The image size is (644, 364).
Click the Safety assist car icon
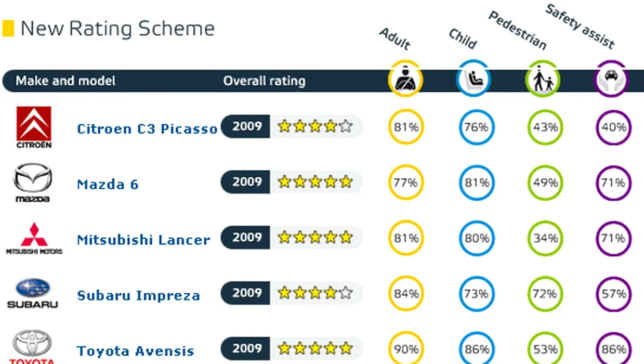point(612,79)
